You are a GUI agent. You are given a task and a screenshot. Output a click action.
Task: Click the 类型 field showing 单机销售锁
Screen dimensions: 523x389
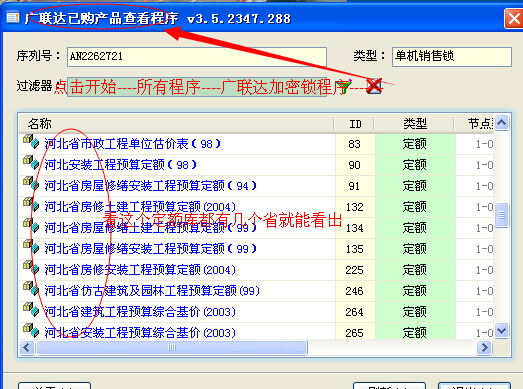pyautogui.click(x=452, y=57)
